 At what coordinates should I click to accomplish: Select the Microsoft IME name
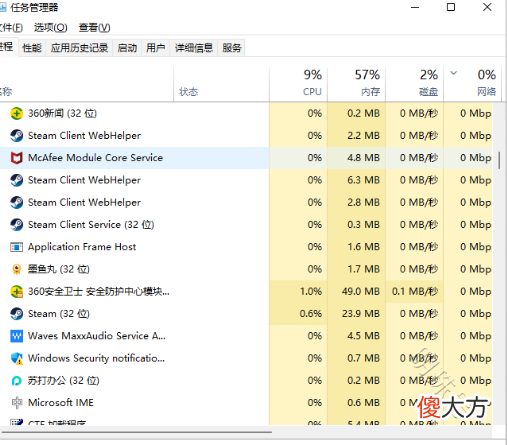point(61,403)
